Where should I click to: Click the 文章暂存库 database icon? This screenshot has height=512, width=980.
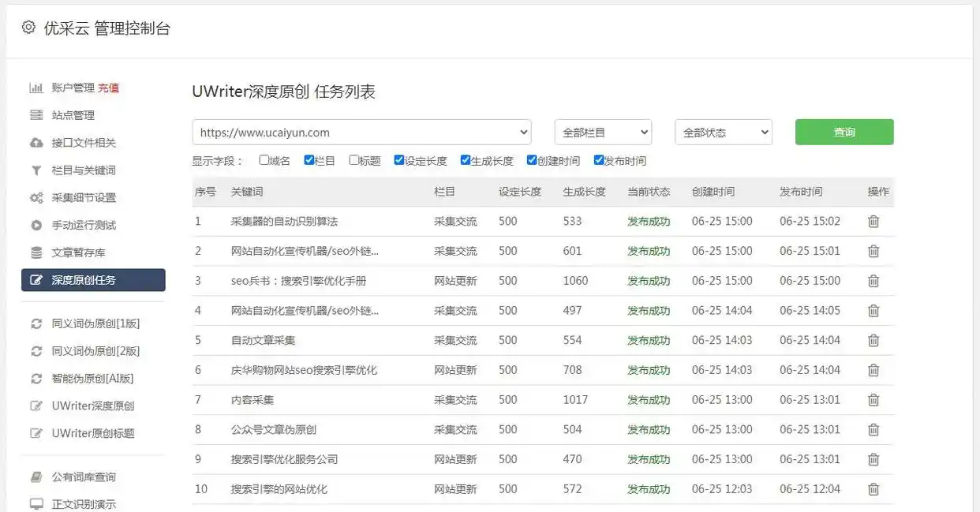click(x=36, y=252)
